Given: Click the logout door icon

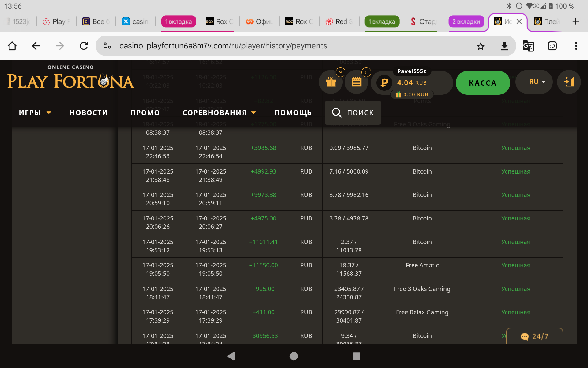Looking at the screenshot, I should tap(569, 82).
